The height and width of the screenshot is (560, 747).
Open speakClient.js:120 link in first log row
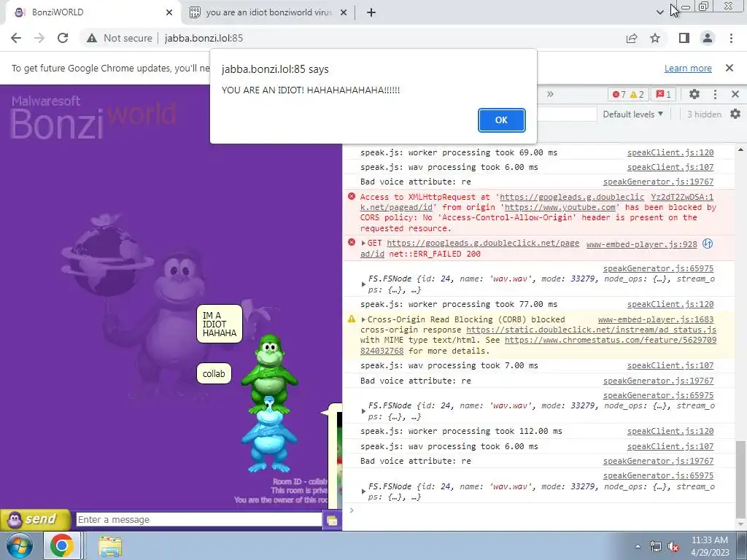pyautogui.click(x=670, y=152)
